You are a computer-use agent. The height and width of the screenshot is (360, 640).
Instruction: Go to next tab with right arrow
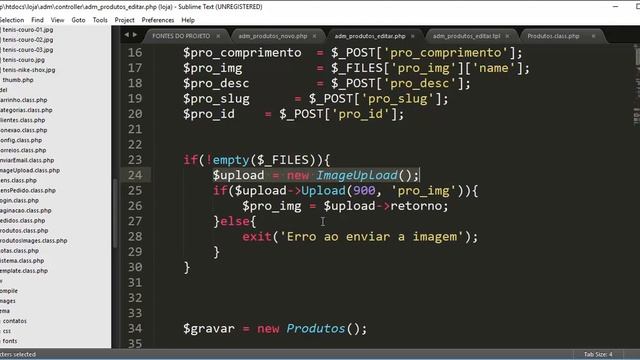135,35
